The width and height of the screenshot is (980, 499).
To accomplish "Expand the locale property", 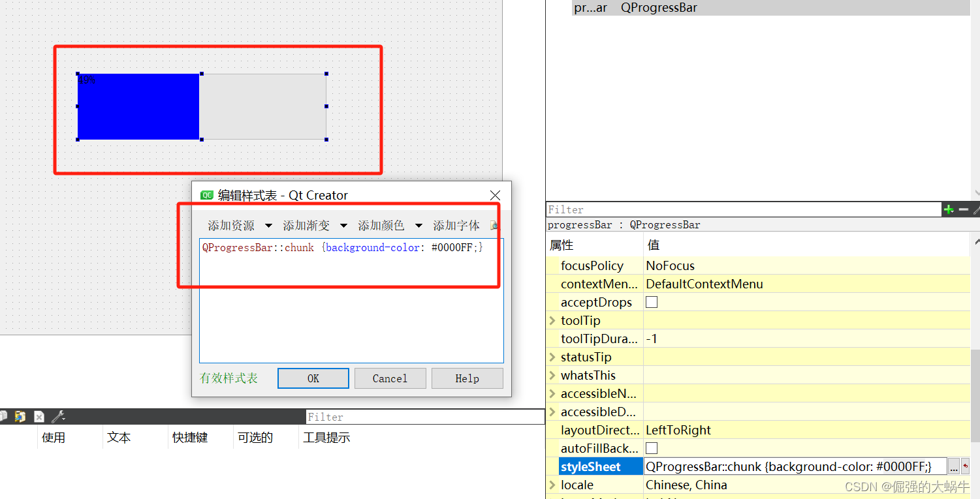I will 552,485.
